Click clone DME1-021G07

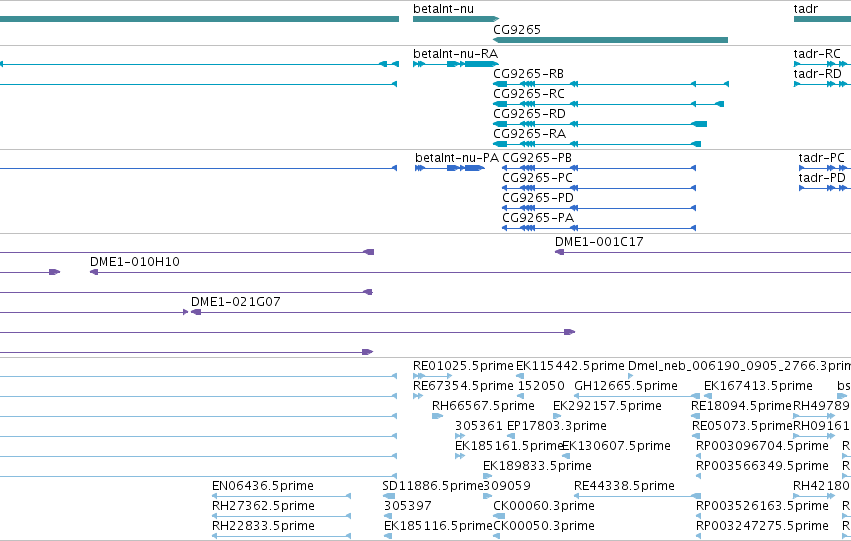521,313
